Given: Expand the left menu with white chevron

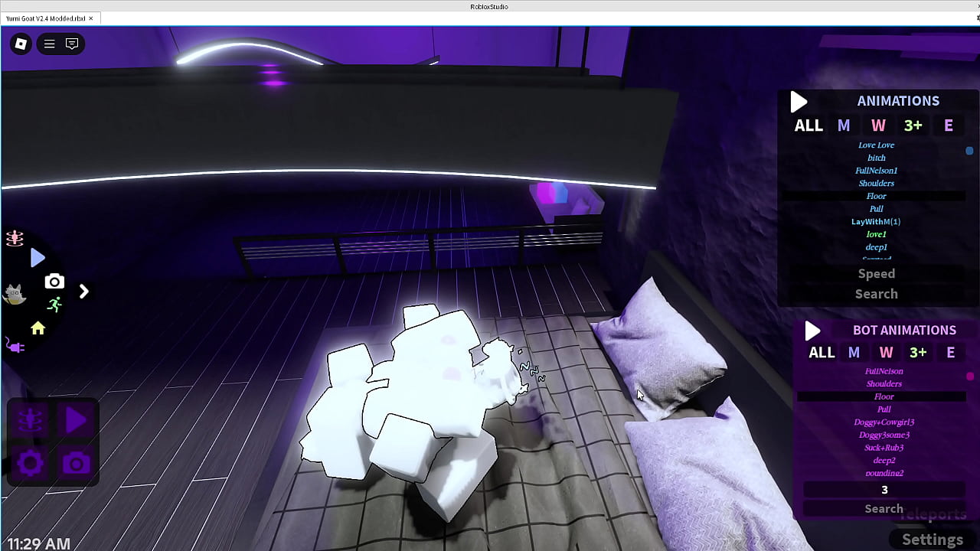Looking at the screenshot, I should click(x=84, y=292).
